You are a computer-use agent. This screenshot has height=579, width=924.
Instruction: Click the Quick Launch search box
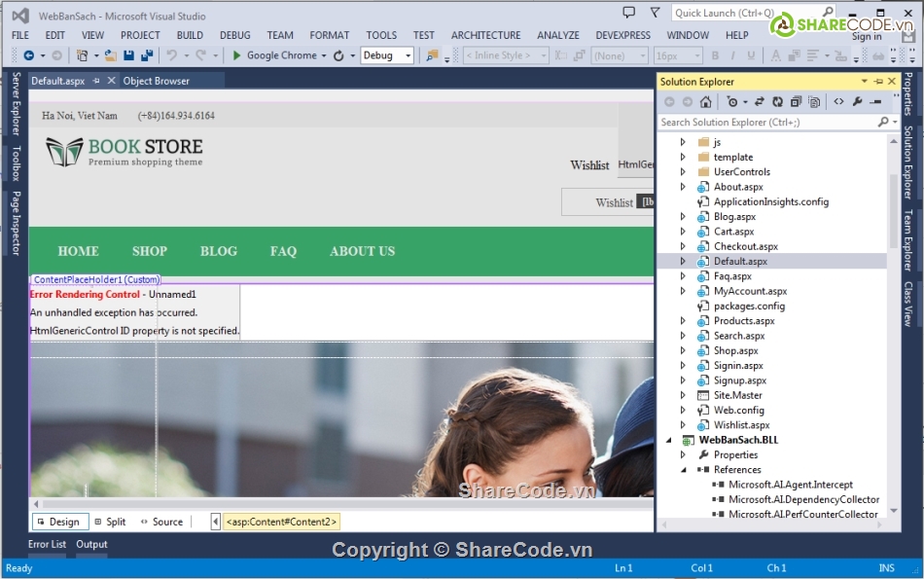(753, 13)
